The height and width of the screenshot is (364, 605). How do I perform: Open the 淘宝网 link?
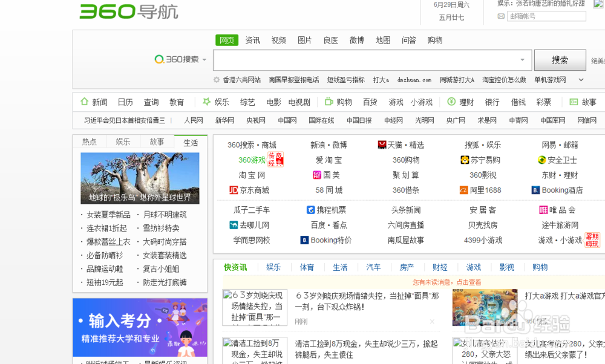click(x=252, y=175)
